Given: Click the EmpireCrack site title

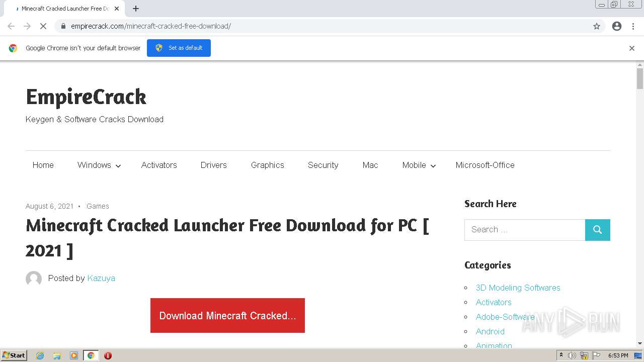Looking at the screenshot, I should [x=86, y=97].
